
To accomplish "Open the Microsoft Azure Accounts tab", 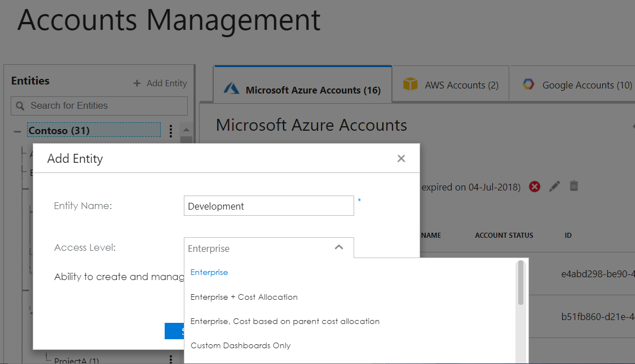I will tap(303, 85).
